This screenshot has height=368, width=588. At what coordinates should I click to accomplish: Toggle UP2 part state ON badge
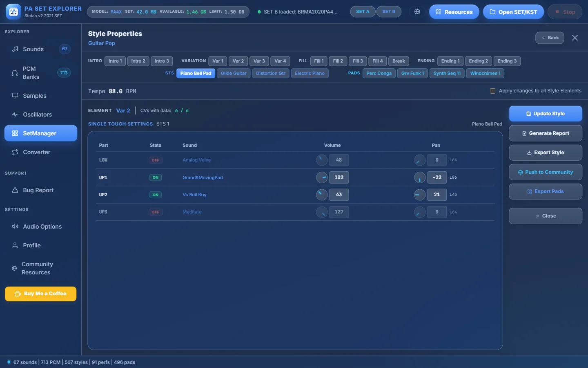point(156,195)
